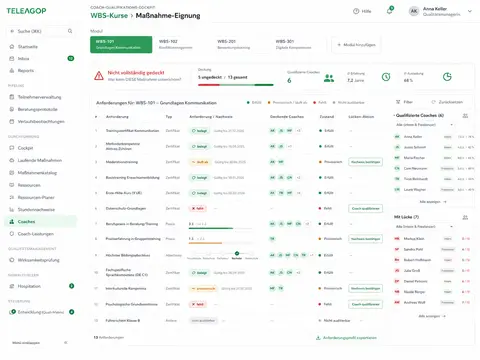The image size is (480, 360).
Task: Collapse the Qualifizierte Coaches section
Action: [x=394, y=115]
